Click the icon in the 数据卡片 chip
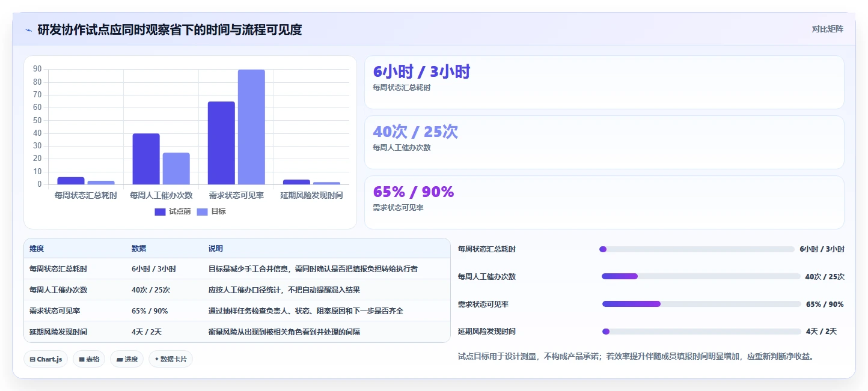This screenshot has height=391, width=868. 157,359
